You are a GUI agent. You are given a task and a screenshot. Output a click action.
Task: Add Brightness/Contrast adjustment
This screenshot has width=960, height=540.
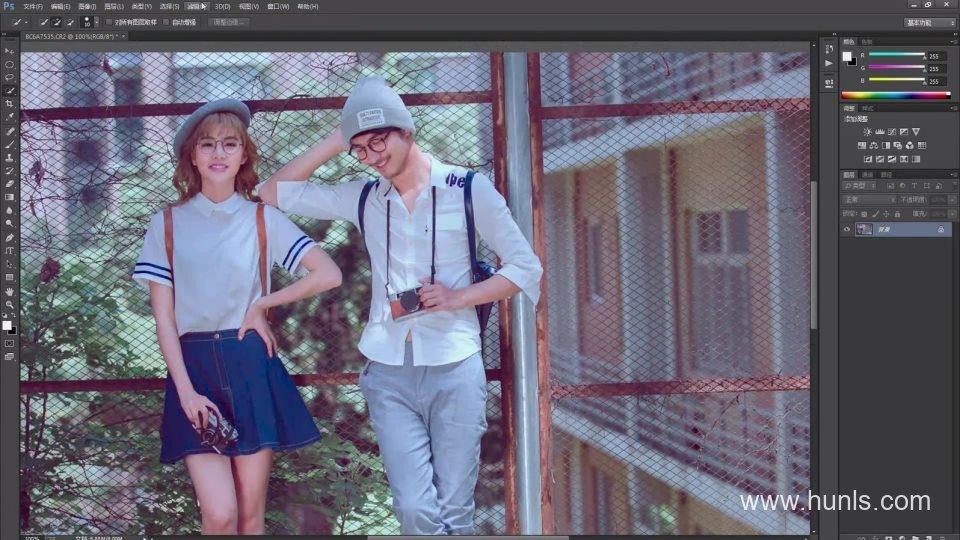point(867,132)
